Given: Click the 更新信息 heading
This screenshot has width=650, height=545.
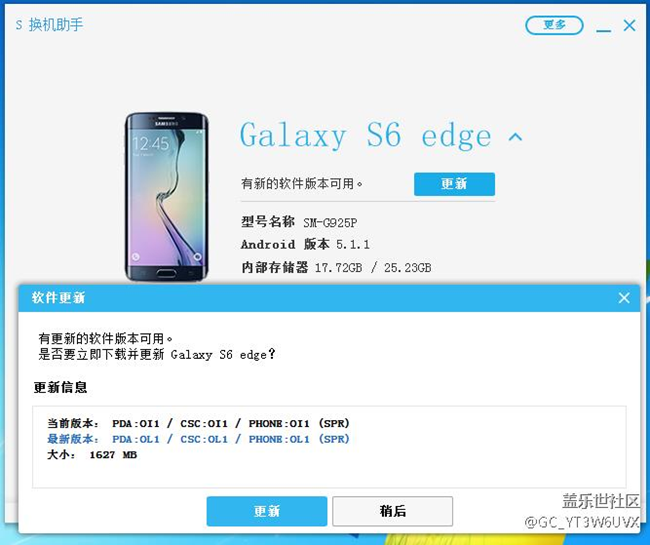Looking at the screenshot, I should coord(61,388).
